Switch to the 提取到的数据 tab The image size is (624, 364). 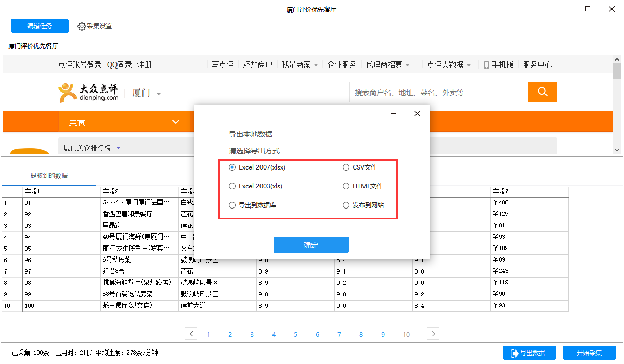coord(49,175)
